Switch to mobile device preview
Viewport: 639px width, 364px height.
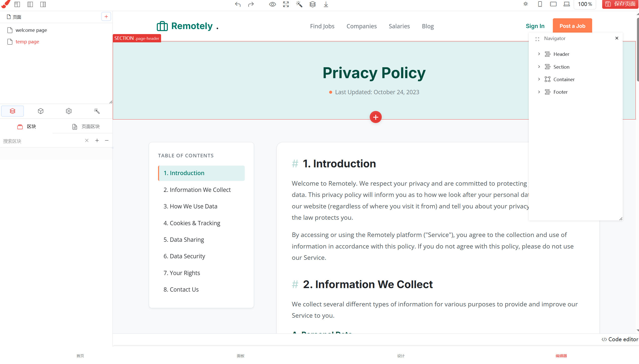[x=540, y=4]
